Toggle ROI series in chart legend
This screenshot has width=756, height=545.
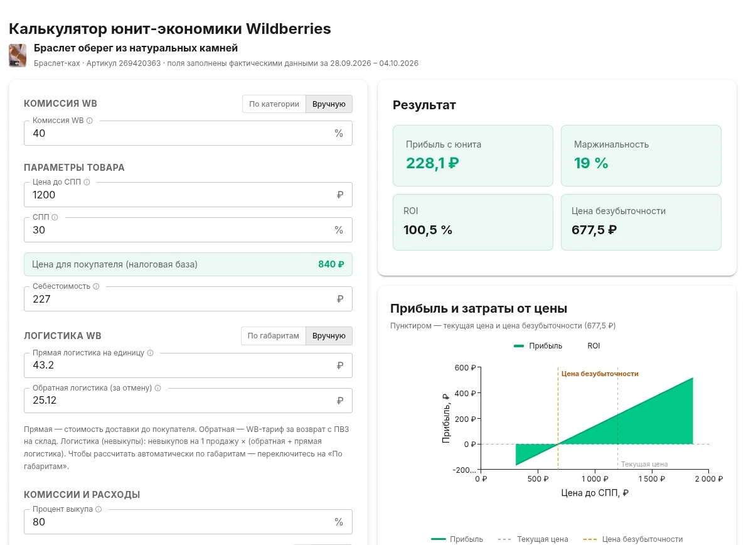coord(594,346)
